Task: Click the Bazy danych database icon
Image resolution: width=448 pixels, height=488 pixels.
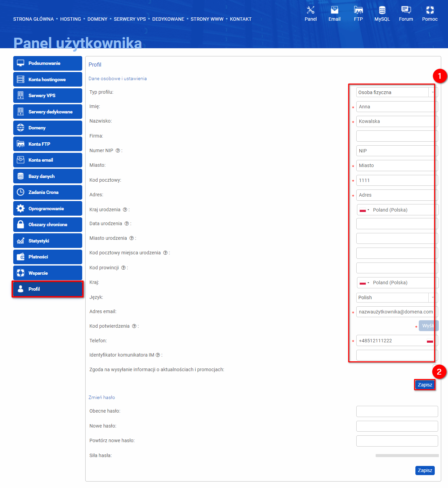Action: (21, 176)
